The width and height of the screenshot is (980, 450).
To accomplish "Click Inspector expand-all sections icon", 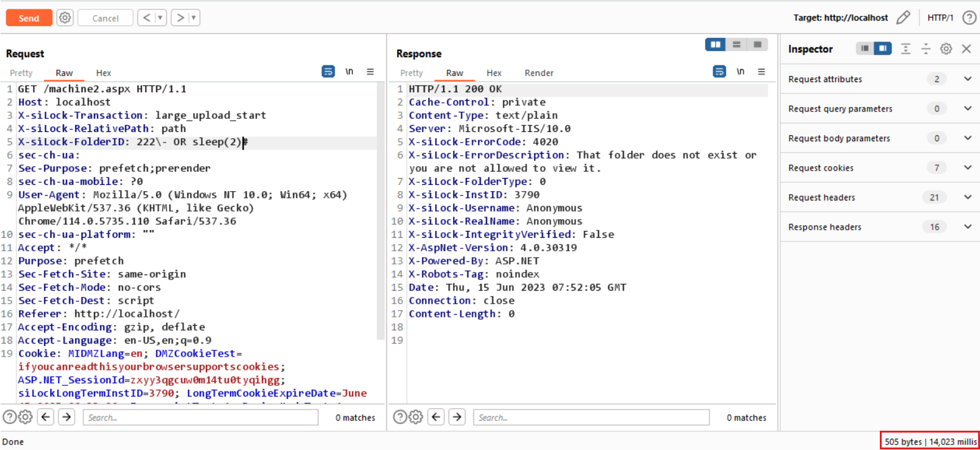I will click(x=906, y=49).
